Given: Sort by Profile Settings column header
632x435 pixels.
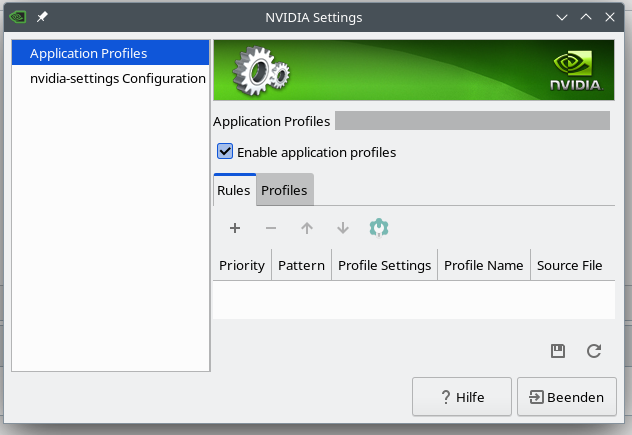Looking at the screenshot, I should click(385, 265).
